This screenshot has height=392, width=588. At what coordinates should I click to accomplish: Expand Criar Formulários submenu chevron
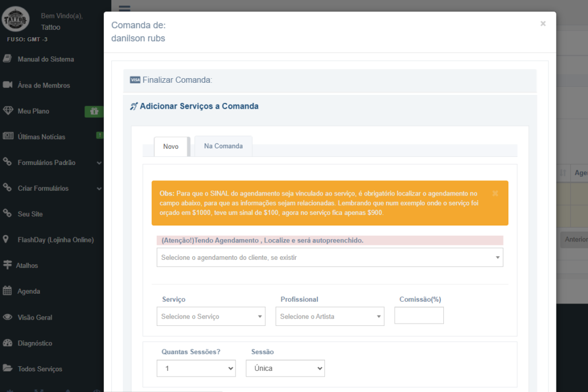click(99, 189)
